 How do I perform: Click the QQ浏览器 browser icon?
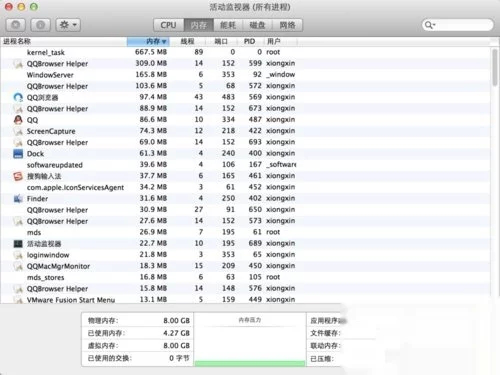tap(18, 97)
